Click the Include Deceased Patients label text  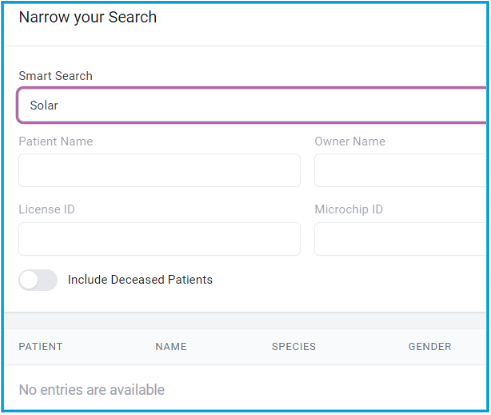tap(140, 280)
